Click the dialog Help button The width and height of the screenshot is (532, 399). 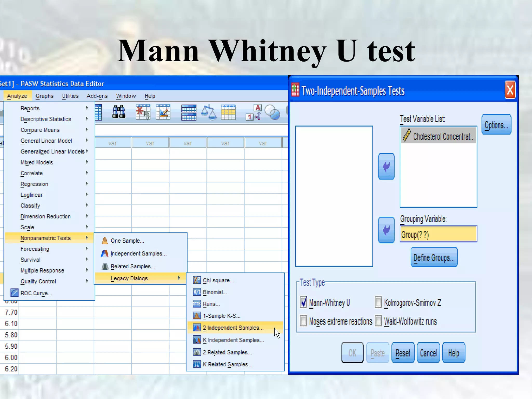pos(454,353)
